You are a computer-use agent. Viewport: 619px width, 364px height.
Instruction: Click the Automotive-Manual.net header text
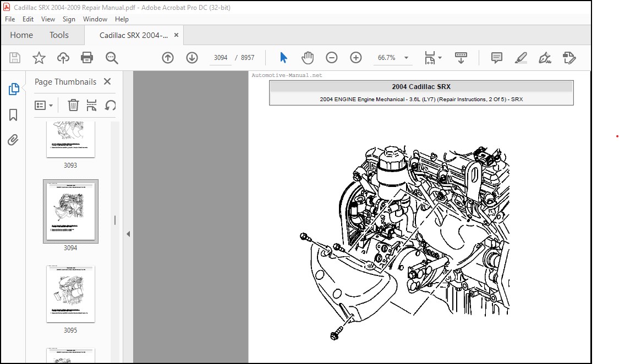[287, 75]
